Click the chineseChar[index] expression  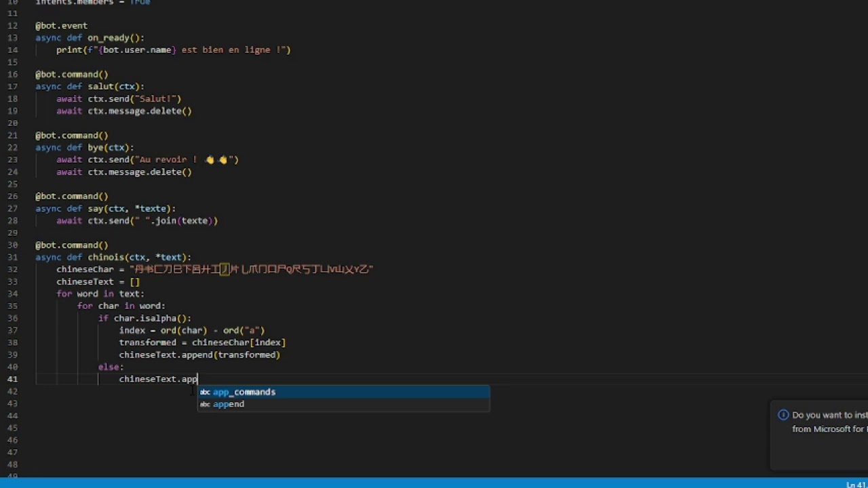pyautogui.click(x=239, y=343)
